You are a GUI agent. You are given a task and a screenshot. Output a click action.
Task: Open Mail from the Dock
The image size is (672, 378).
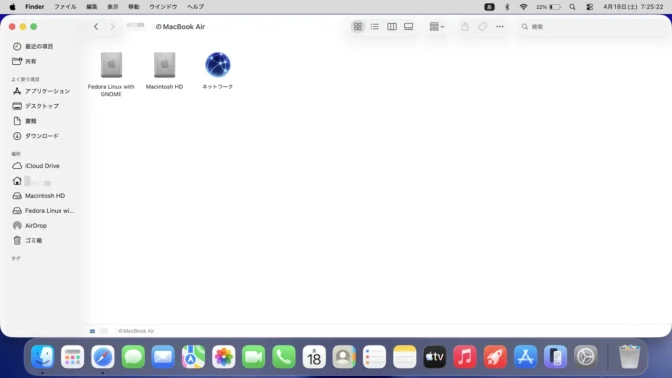coord(163,357)
